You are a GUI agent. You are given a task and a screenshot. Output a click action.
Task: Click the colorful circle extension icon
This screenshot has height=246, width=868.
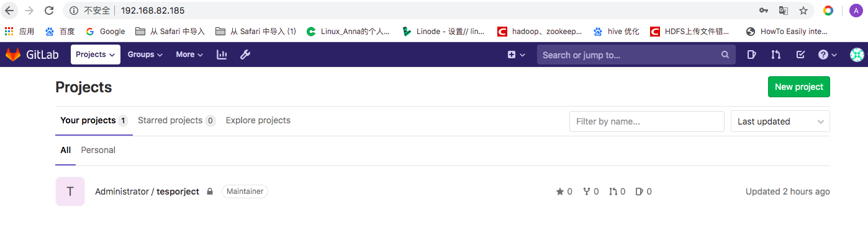pyautogui.click(x=828, y=11)
